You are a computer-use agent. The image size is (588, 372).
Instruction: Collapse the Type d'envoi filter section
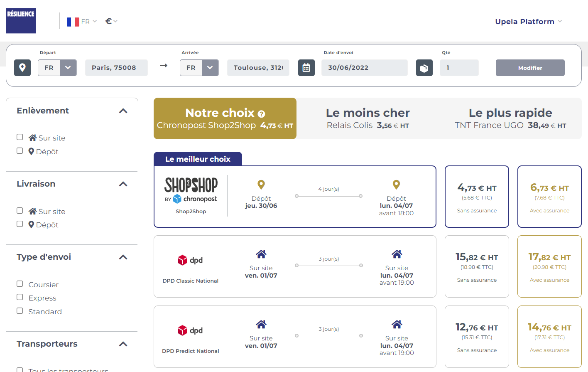point(123,257)
